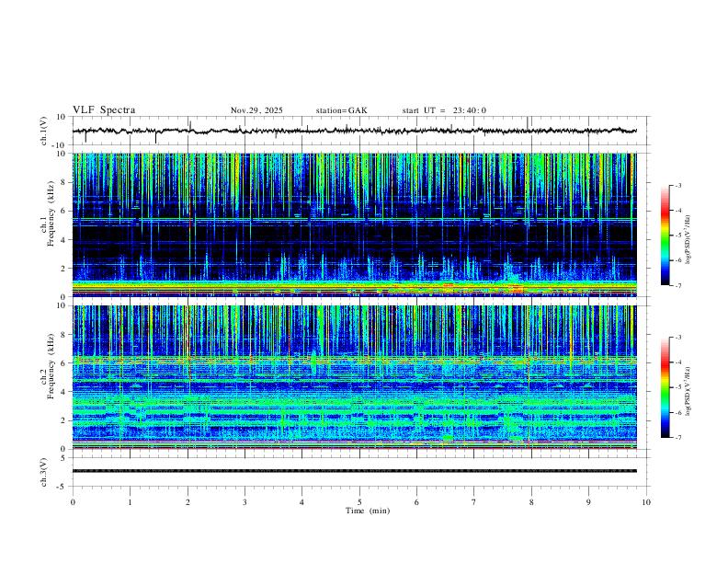Click the time axis tick label '5'

click(x=359, y=502)
